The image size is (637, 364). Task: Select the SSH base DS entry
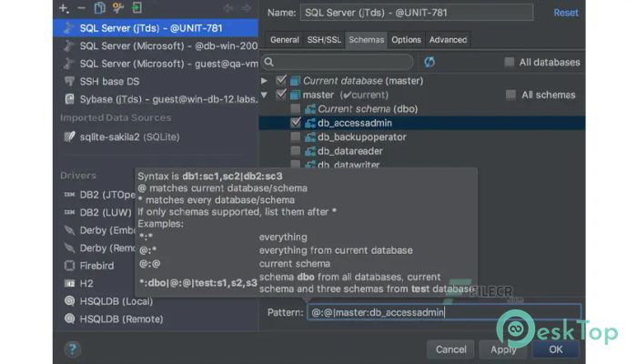pyautogui.click(x=156, y=81)
